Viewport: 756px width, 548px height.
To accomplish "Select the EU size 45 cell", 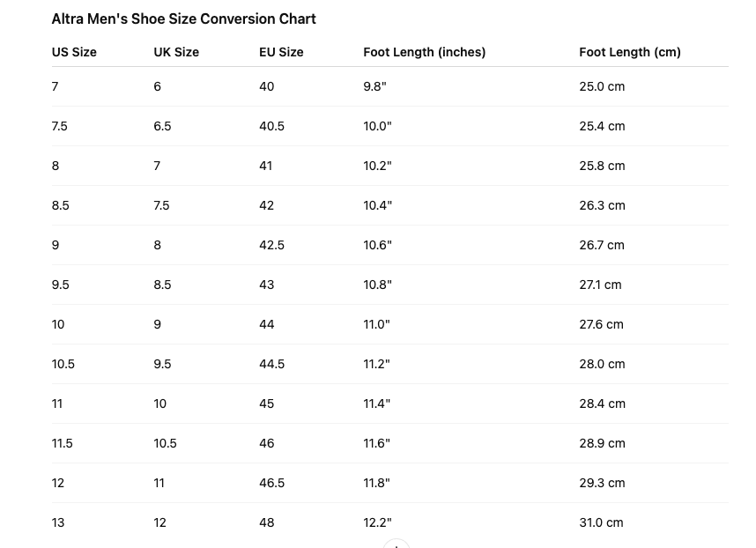I will pos(266,404).
